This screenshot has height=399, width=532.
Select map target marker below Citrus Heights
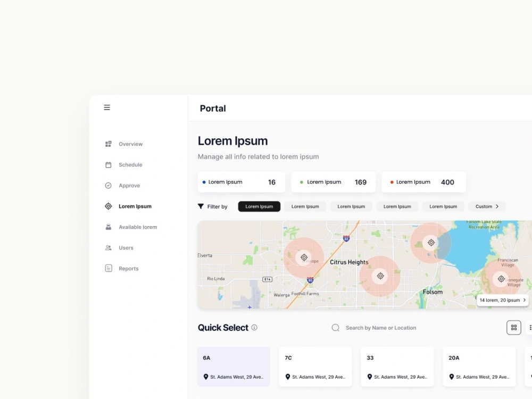click(x=380, y=276)
